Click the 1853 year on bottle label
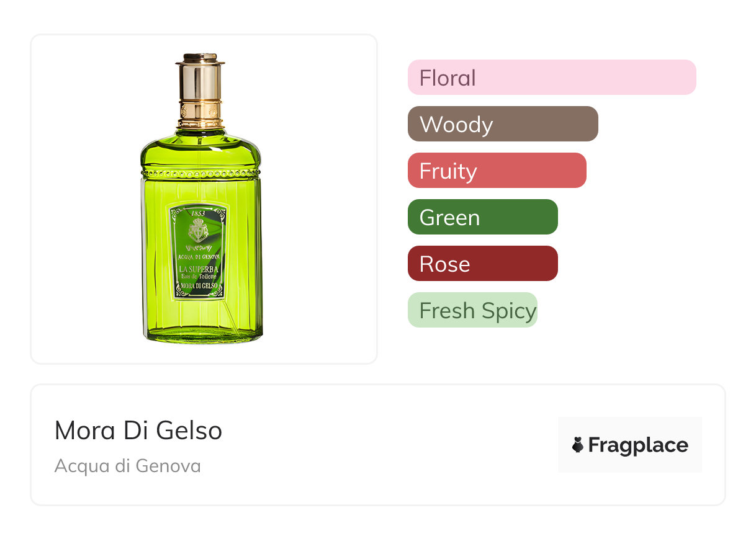The height and width of the screenshot is (536, 756). pos(198,213)
